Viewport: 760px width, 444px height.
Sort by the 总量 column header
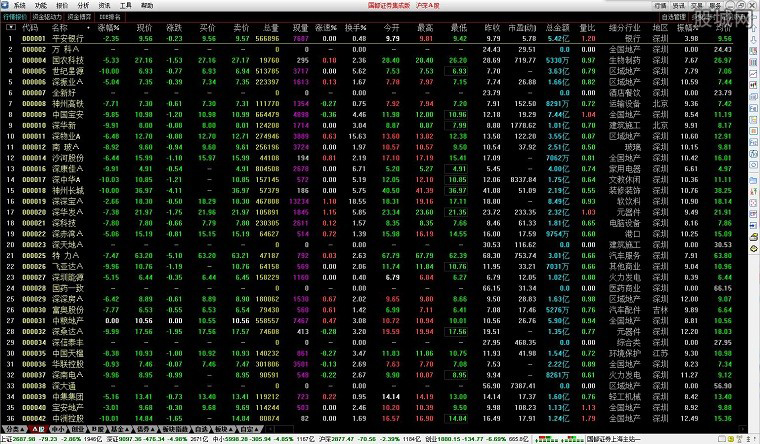point(271,28)
